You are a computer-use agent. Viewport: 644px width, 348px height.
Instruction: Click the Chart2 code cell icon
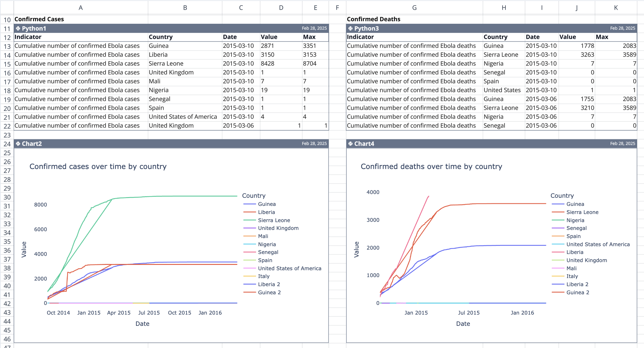(x=18, y=144)
